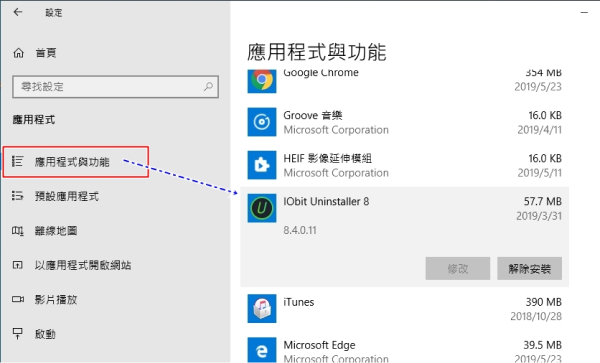Click the HEIF 影像延伸模組 app icon

click(262, 165)
